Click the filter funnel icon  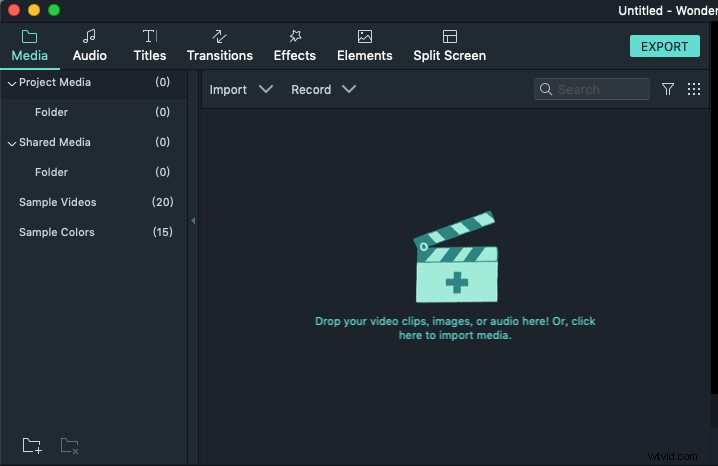668,89
